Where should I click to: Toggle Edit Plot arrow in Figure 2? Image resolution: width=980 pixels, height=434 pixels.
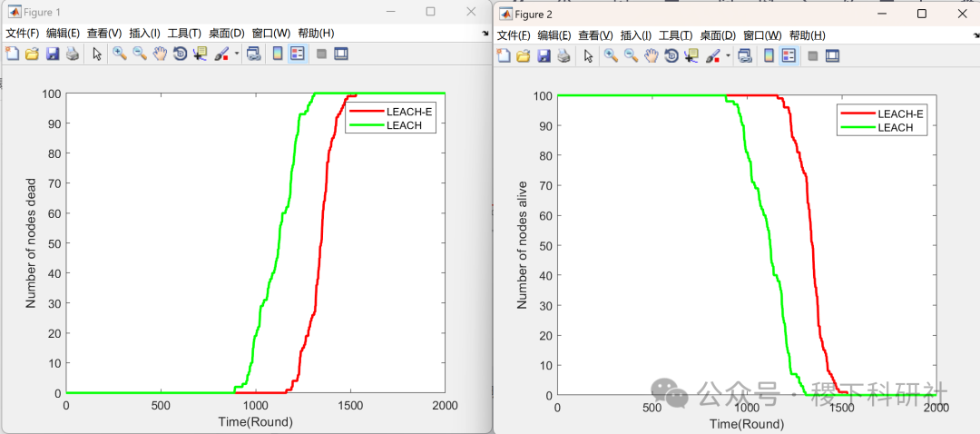coord(588,56)
